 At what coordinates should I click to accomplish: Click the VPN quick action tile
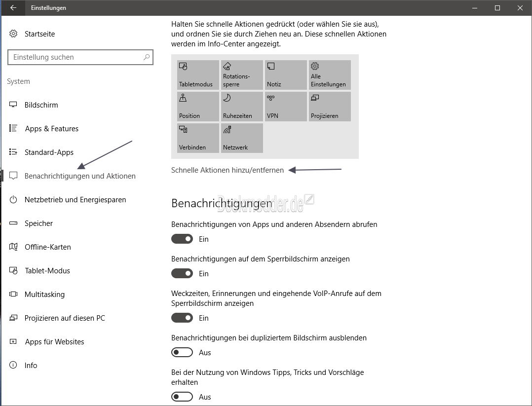[286, 106]
